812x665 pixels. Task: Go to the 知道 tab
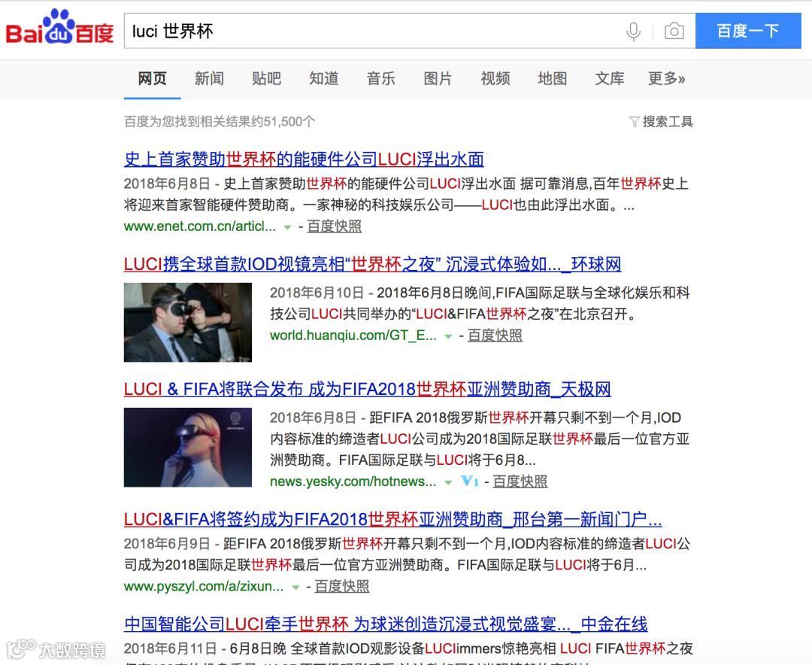coord(323,79)
